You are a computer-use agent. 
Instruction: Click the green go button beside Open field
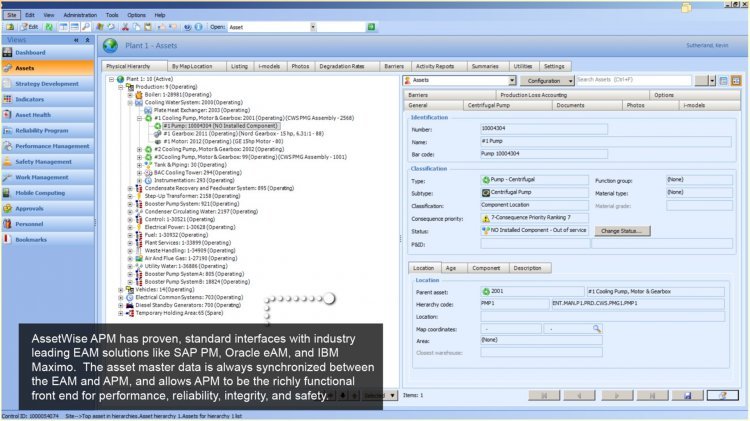371,27
